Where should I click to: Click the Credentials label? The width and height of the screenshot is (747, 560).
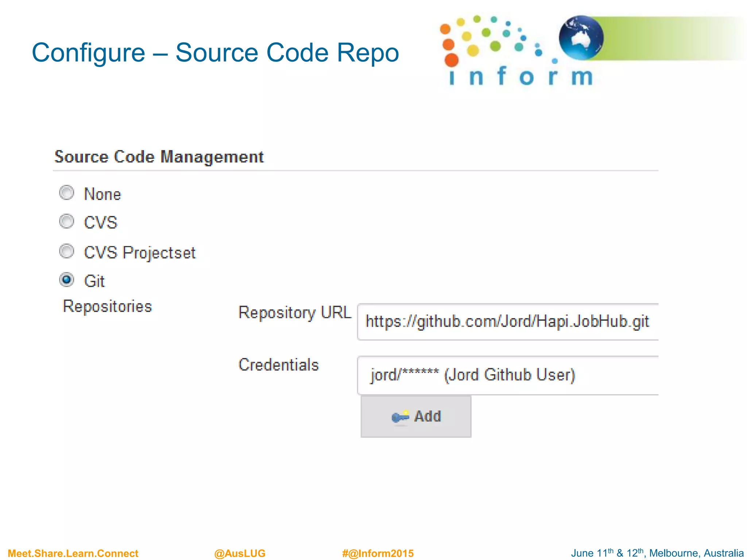coord(278,365)
